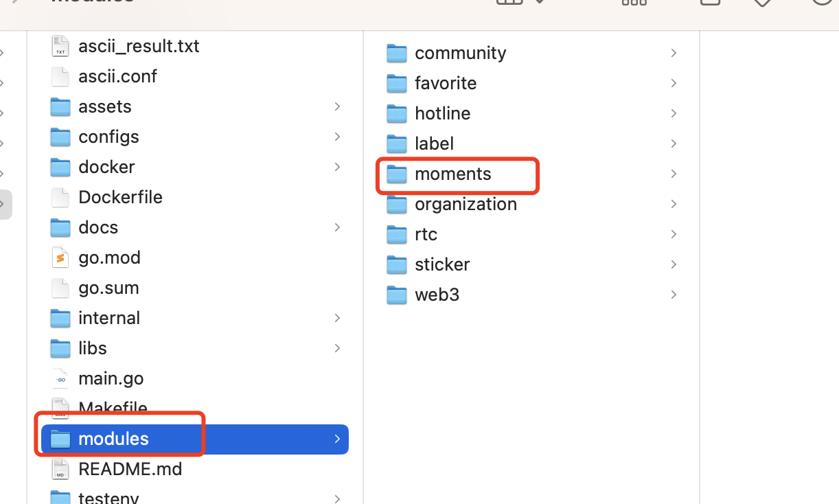This screenshot has width=839, height=504.
Task: Select the rtc folder entry
Action: [426, 234]
